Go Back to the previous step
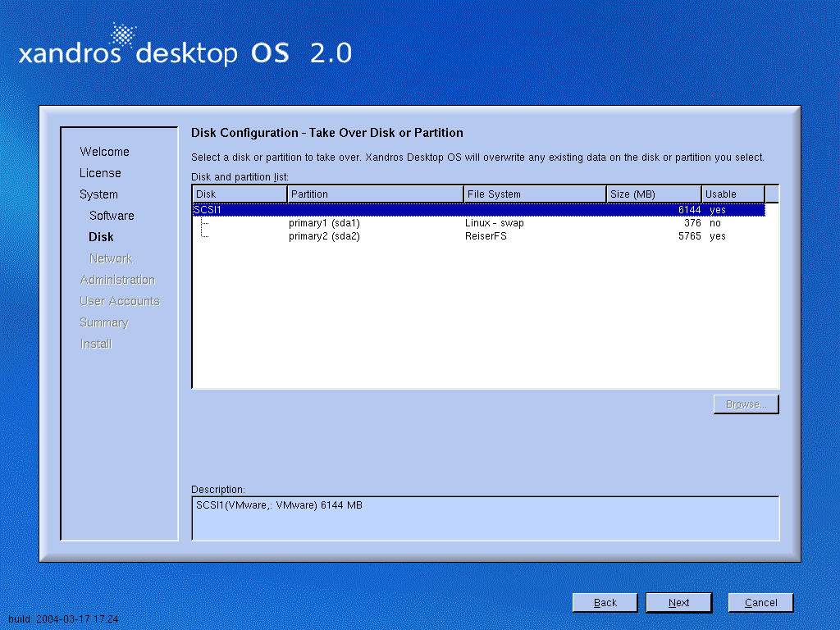Image resolution: width=840 pixels, height=630 pixels. point(605,603)
